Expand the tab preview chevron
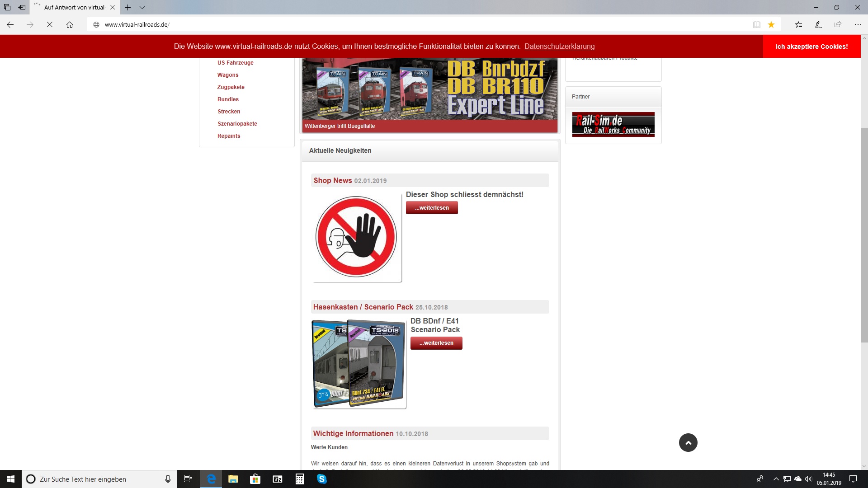Image resolution: width=868 pixels, height=488 pixels. pyautogui.click(x=142, y=7)
